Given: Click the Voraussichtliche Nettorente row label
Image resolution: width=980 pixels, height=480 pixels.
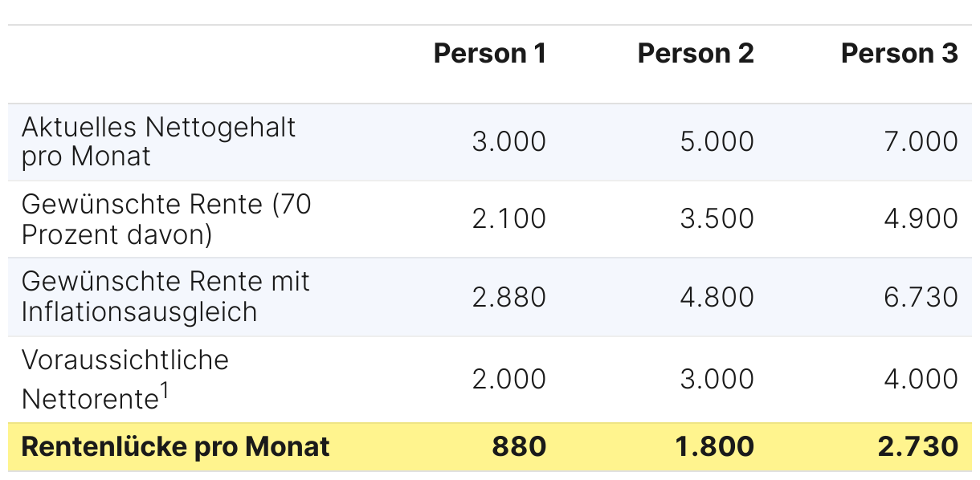Looking at the screenshot, I should pos(125,378).
